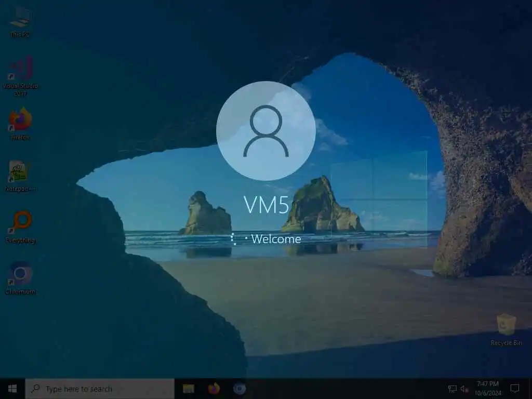This screenshot has width=532, height=399.
Task: Open the notification Action Center icon
Action: click(515, 389)
